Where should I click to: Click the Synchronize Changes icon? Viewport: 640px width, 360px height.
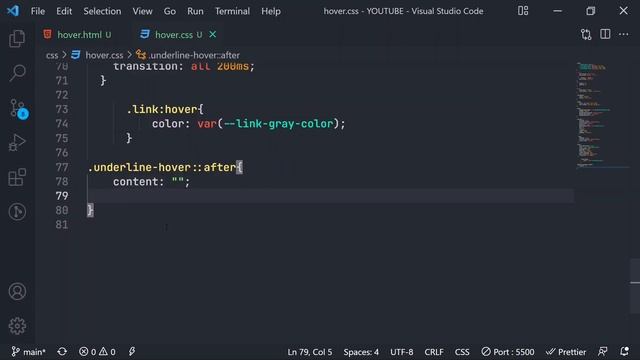[x=62, y=351]
